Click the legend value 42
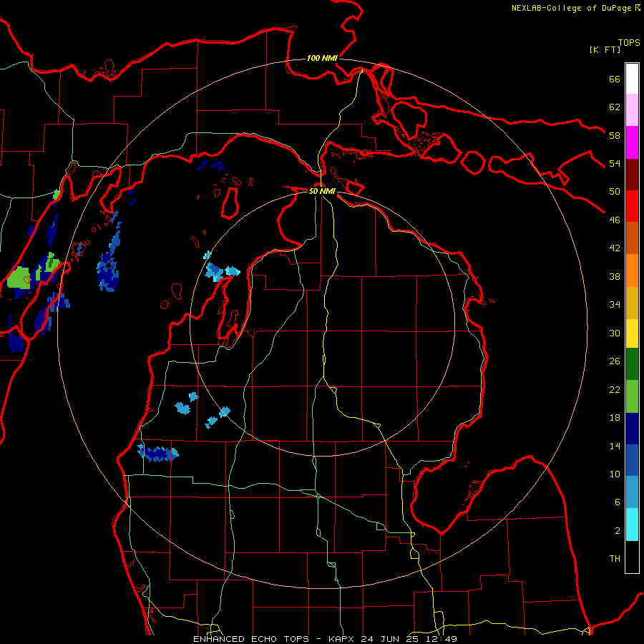 [615, 248]
